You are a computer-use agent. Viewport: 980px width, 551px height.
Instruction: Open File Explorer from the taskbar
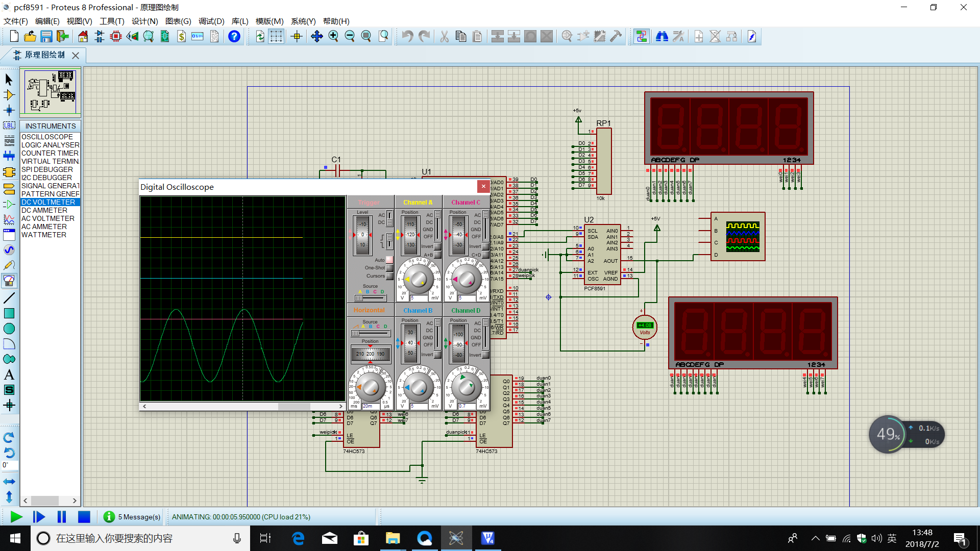pyautogui.click(x=393, y=538)
